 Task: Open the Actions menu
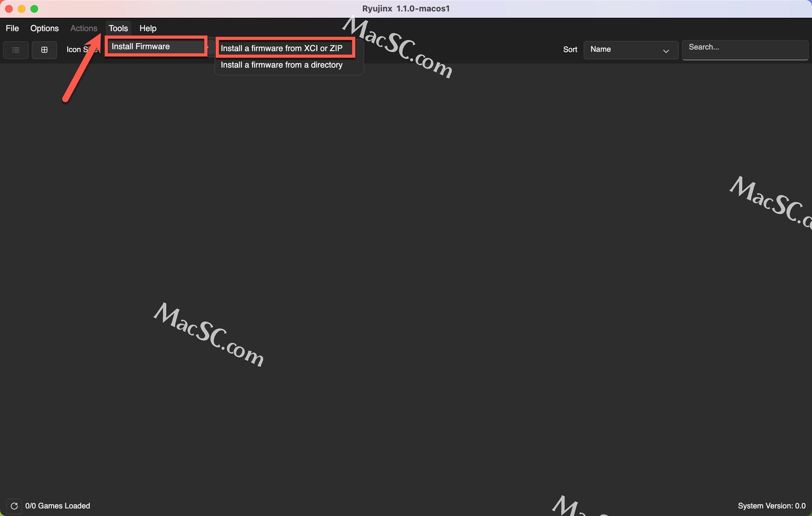click(x=84, y=28)
